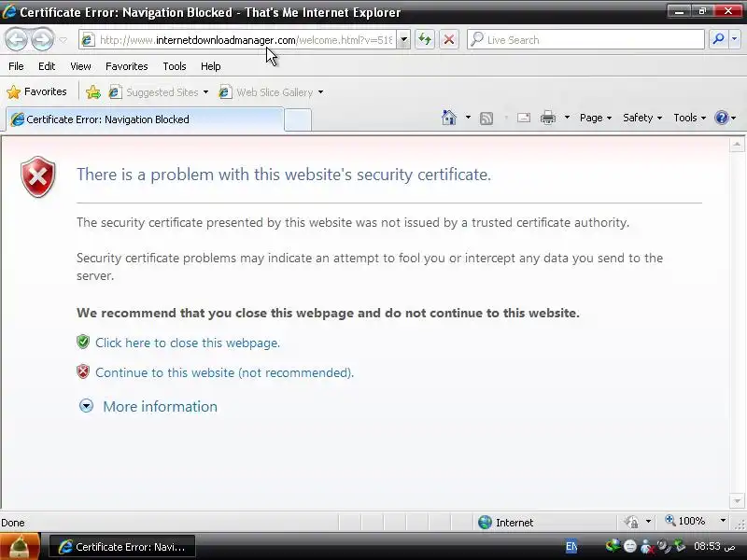Click the Read Mail envelope icon
Screen dimensions: 747x560
[x=524, y=118]
